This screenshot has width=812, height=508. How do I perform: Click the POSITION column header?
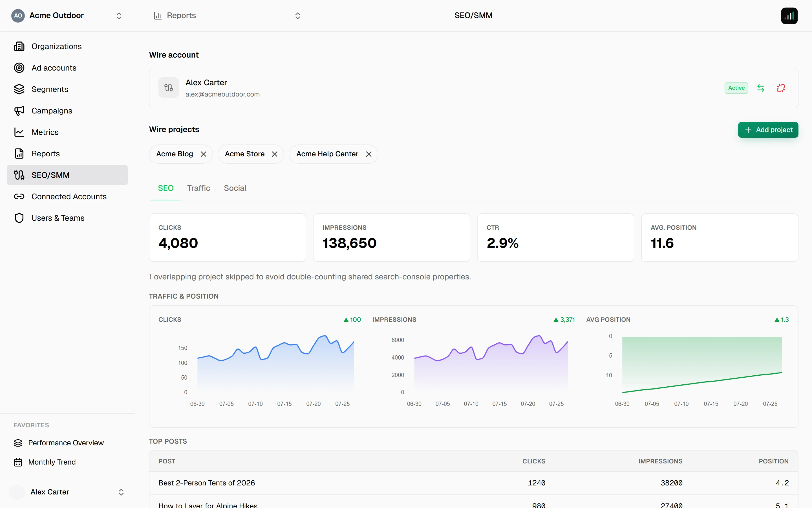[x=774, y=461]
